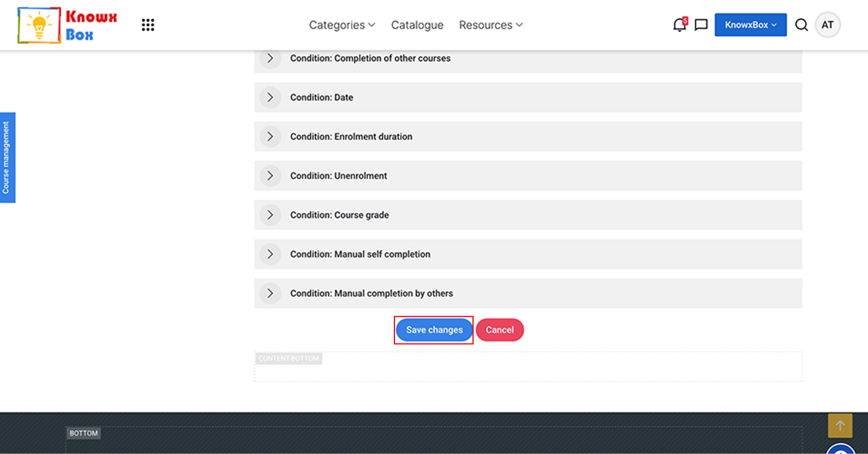Image resolution: width=868 pixels, height=454 pixels.
Task: Go to the Catalogue menu item
Action: coord(417,25)
